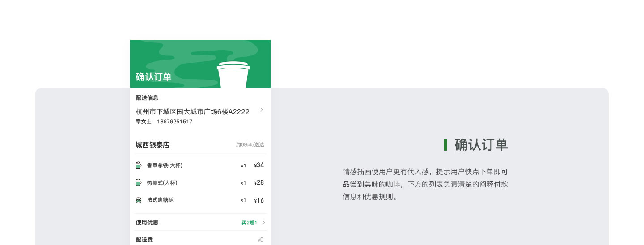Click the 城西银泰店 store name
The height and width of the screenshot is (245, 644).
click(x=153, y=145)
